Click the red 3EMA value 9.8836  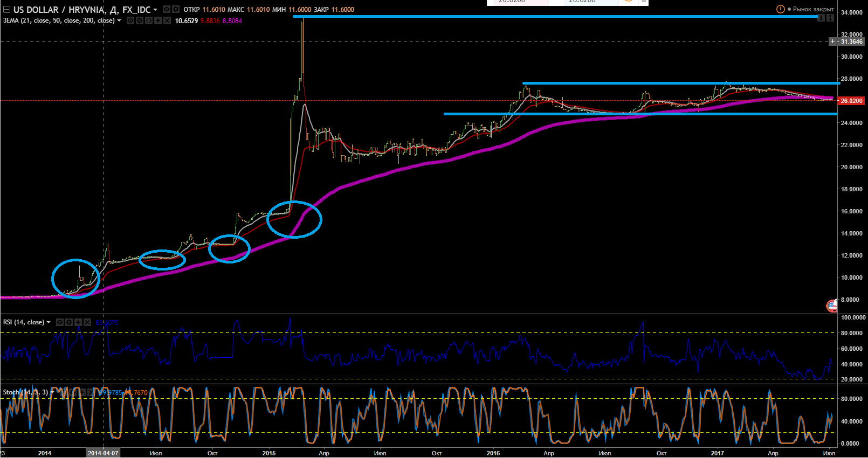tap(210, 21)
